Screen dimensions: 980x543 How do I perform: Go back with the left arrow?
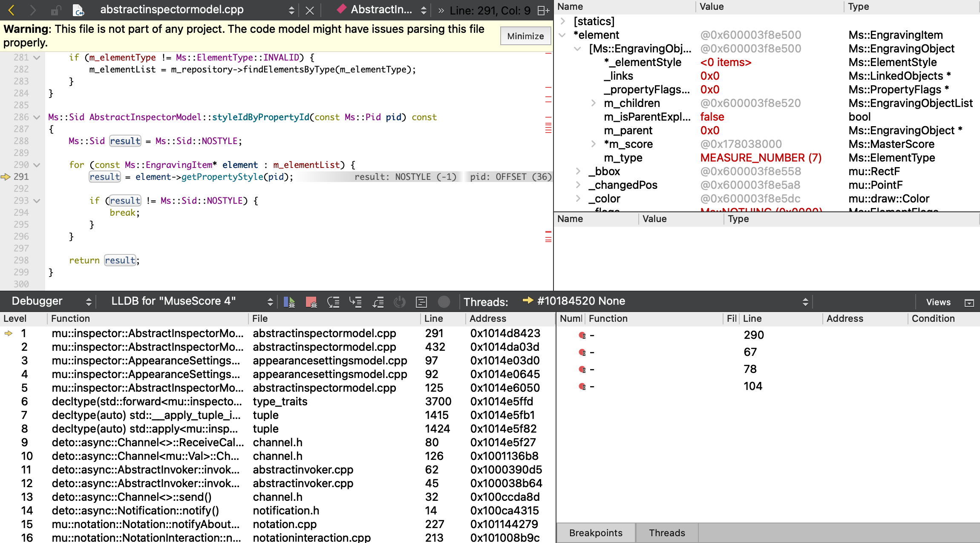pos(12,10)
